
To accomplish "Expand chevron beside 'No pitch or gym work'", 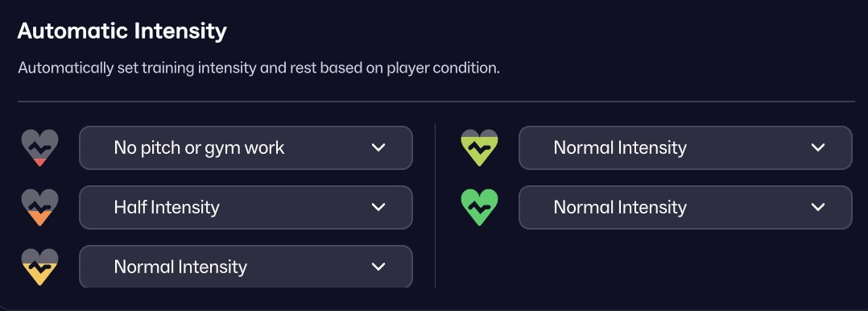I will pos(378,147).
